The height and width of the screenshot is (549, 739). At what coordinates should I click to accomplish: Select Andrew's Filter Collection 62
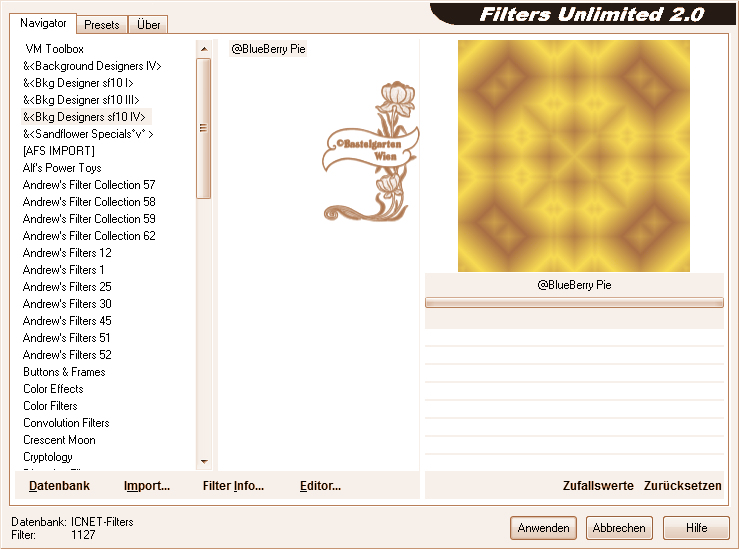(89, 236)
